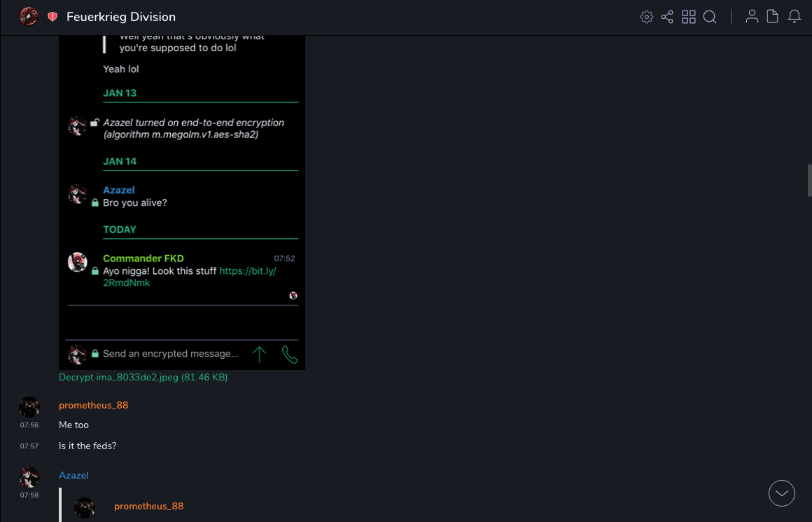Screen dimensions: 812x522
Task: Open notifications with the bell icon
Action: tap(794, 17)
